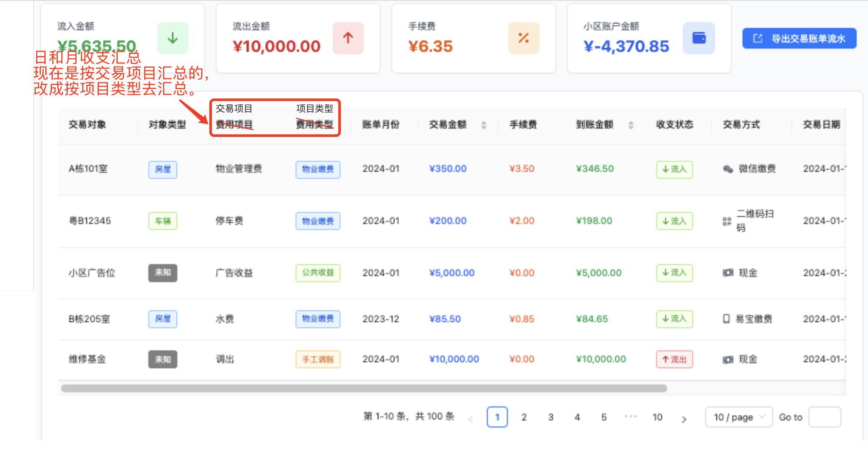Viewport: 868px width, 454px height.
Task: Click the phone icon beside 易宝缴费
Action: point(726,319)
